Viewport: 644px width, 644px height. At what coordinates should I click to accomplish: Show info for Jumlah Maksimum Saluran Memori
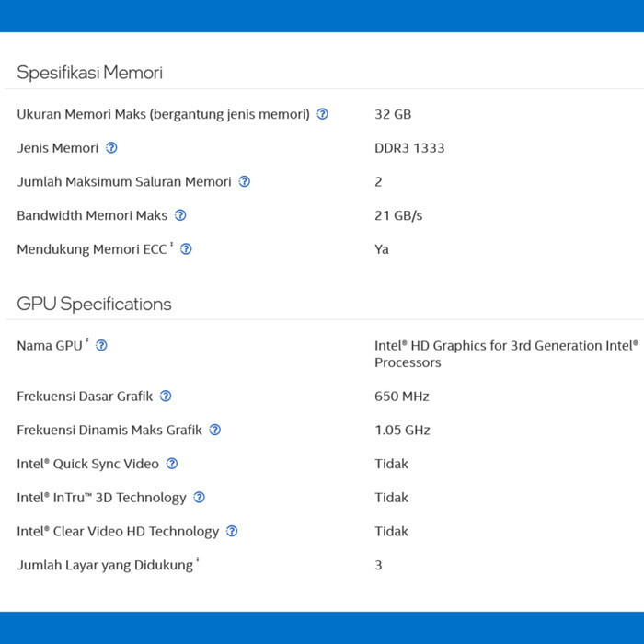pyautogui.click(x=245, y=181)
